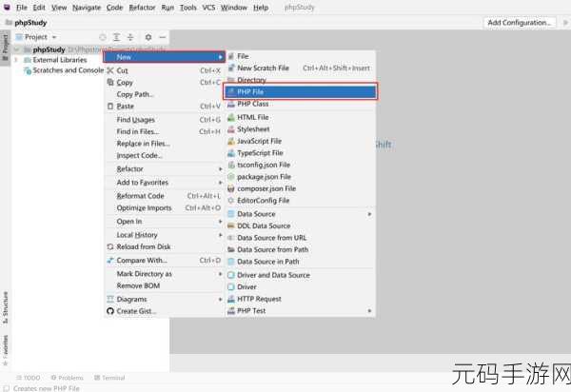This screenshot has height=392, width=571.
Task: Click the Expand All icon in Project panel
Action: [x=116, y=37]
